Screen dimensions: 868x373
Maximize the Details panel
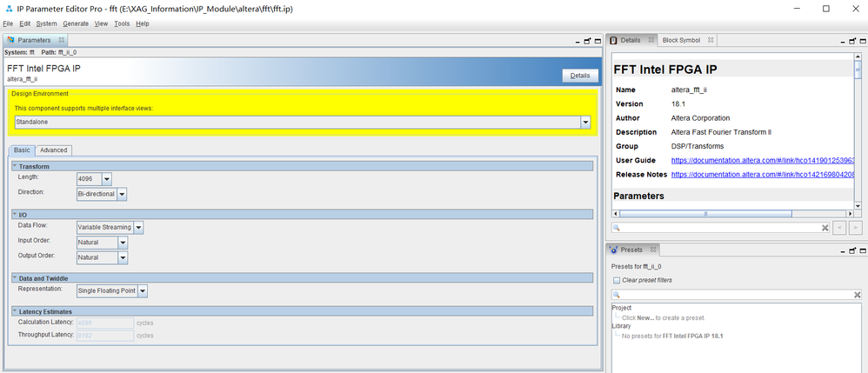tap(863, 41)
